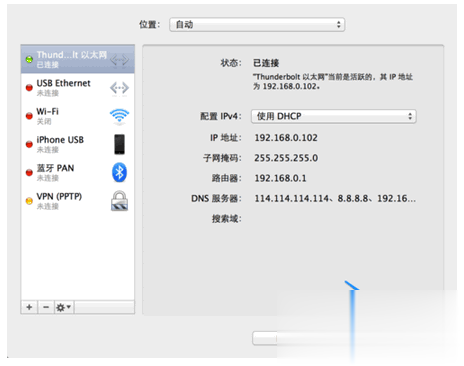Select the Wi-Fi service in the list
The width and height of the screenshot is (464, 366).
pos(78,116)
